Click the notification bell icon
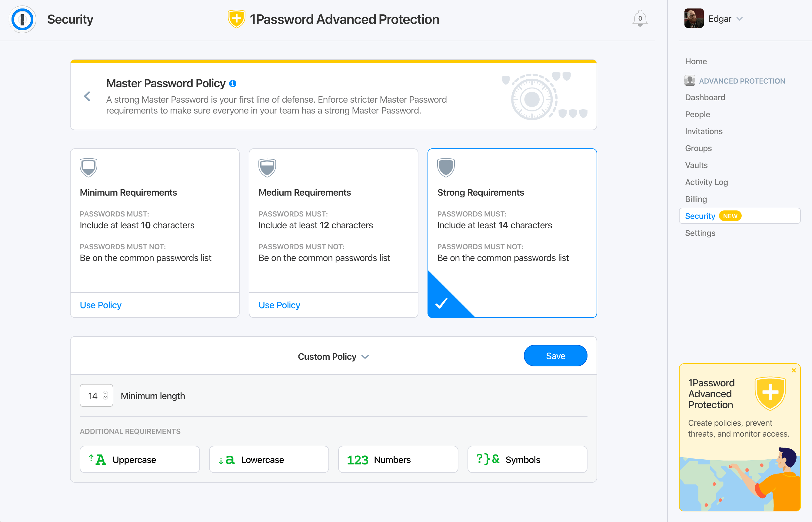The image size is (812, 522). 640,19
